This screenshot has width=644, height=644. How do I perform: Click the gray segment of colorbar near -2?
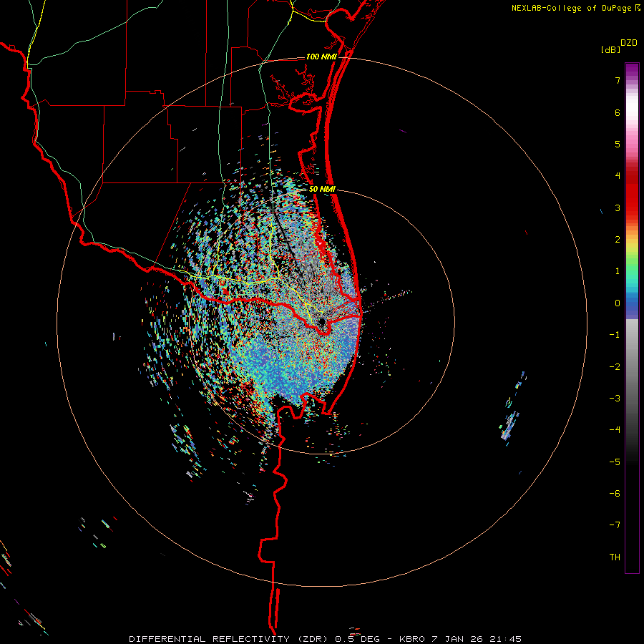click(632, 367)
